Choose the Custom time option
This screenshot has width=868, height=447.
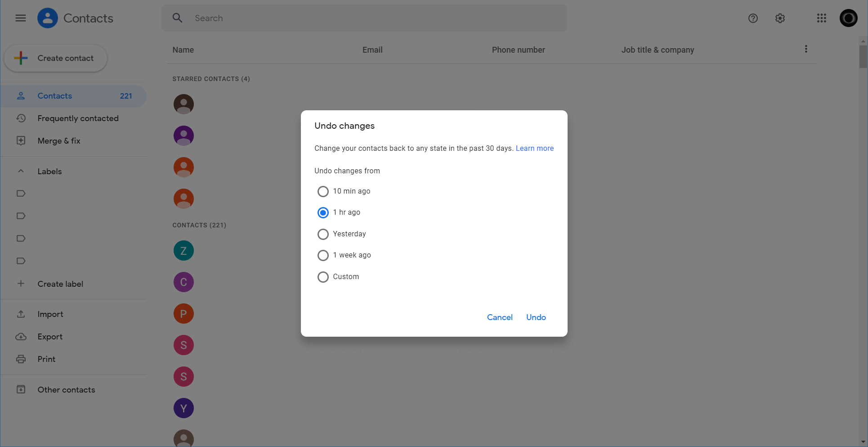tap(323, 277)
